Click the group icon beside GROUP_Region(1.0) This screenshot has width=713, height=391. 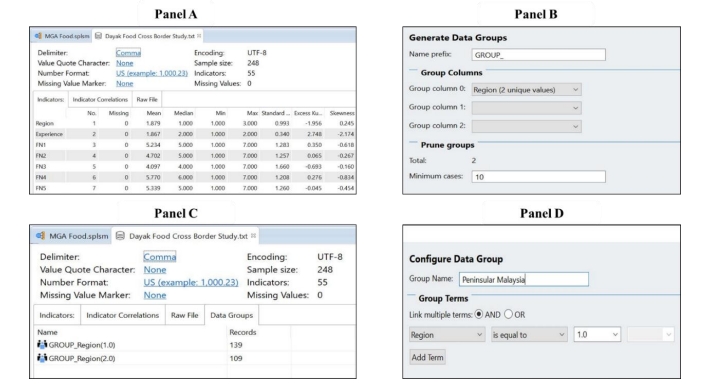click(x=42, y=345)
